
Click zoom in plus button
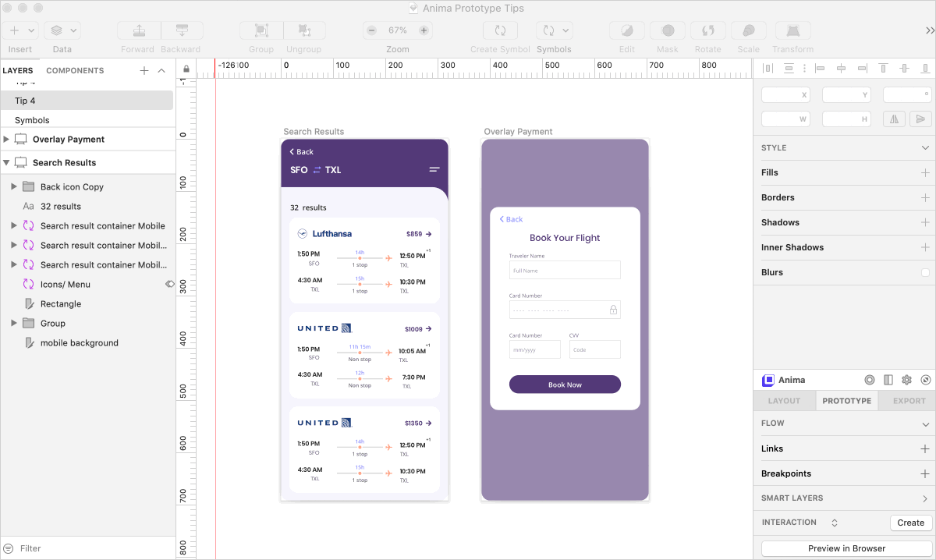(x=424, y=30)
